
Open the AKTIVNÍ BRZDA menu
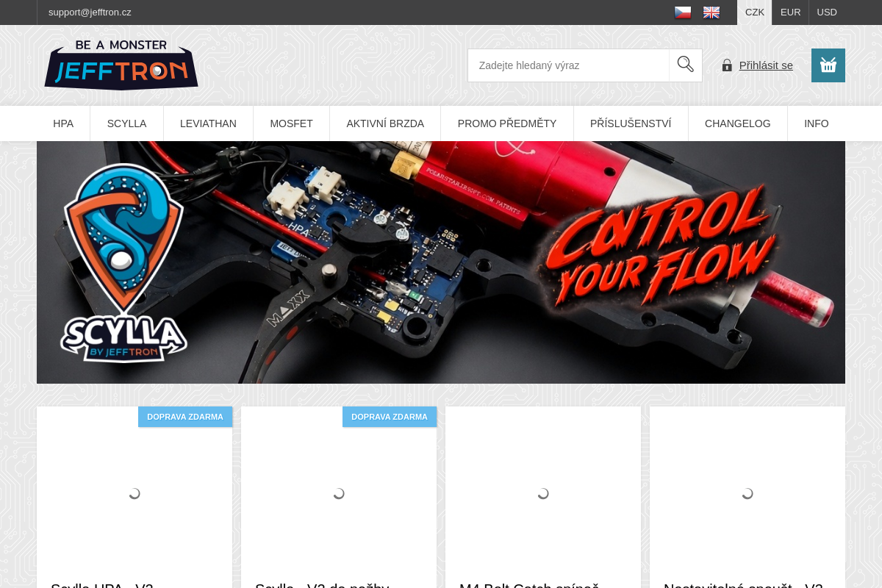click(x=385, y=123)
